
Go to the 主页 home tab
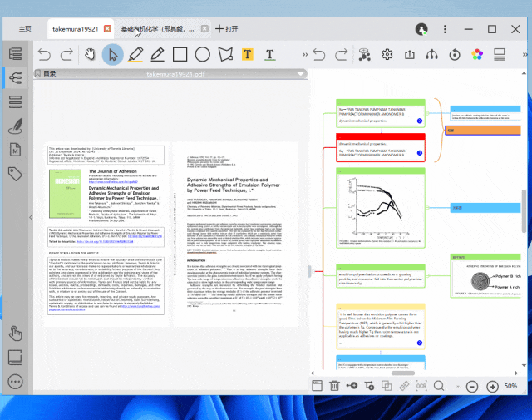[x=25, y=28]
